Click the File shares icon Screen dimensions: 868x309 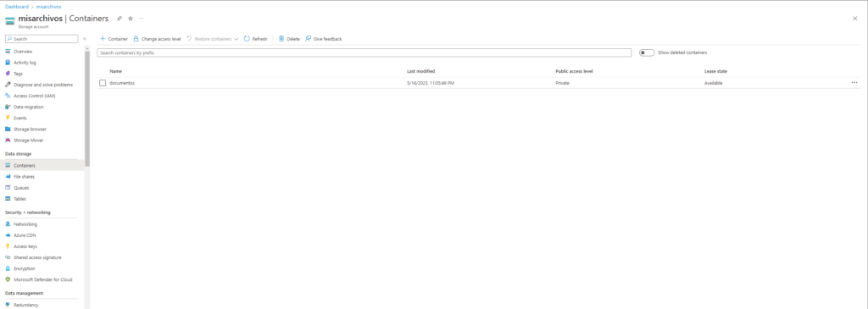click(x=8, y=176)
